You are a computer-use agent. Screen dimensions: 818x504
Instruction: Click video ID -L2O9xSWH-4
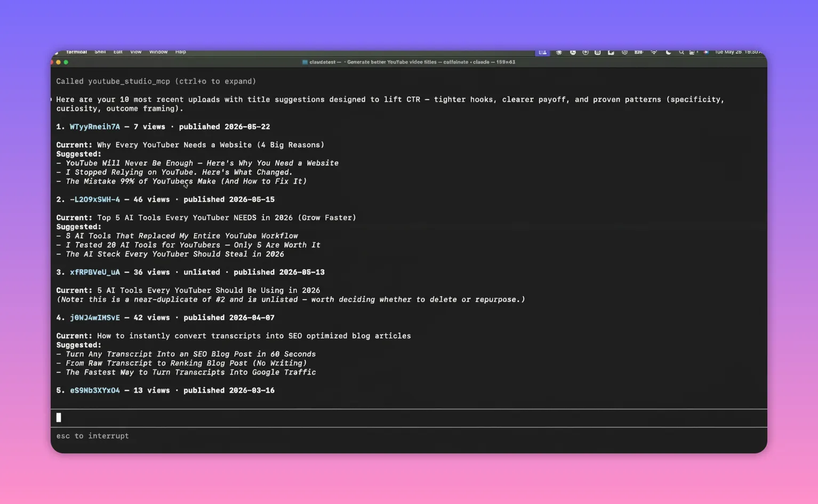pos(95,200)
